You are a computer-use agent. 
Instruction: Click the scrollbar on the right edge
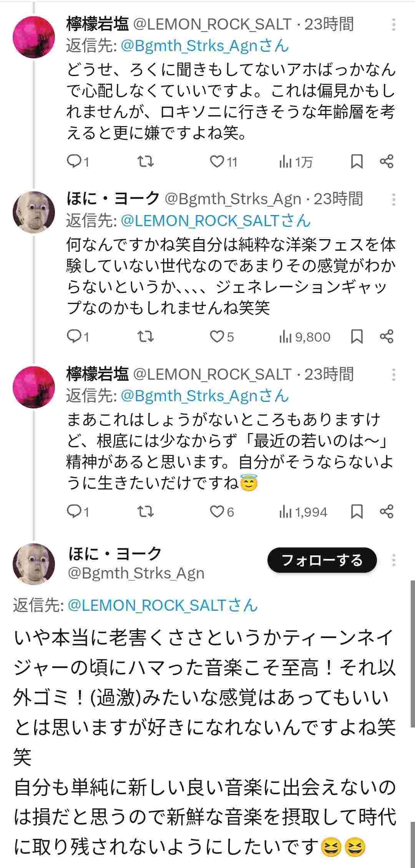[412, 653]
